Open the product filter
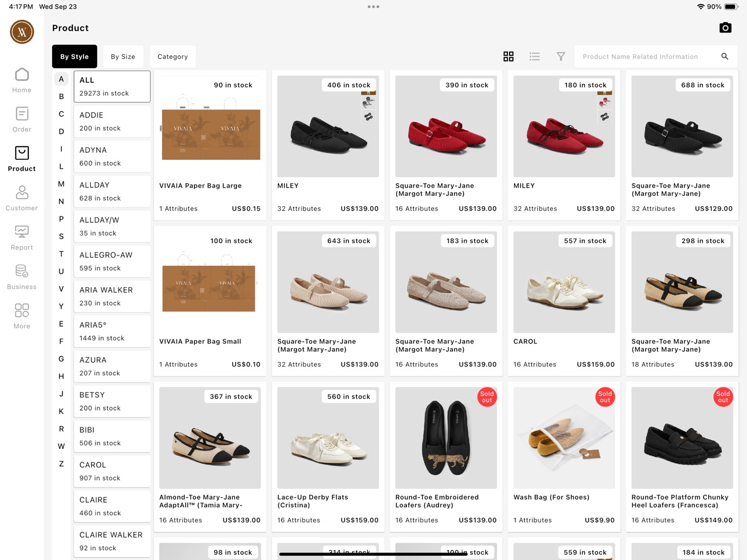The image size is (747, 560). [561, 56]
